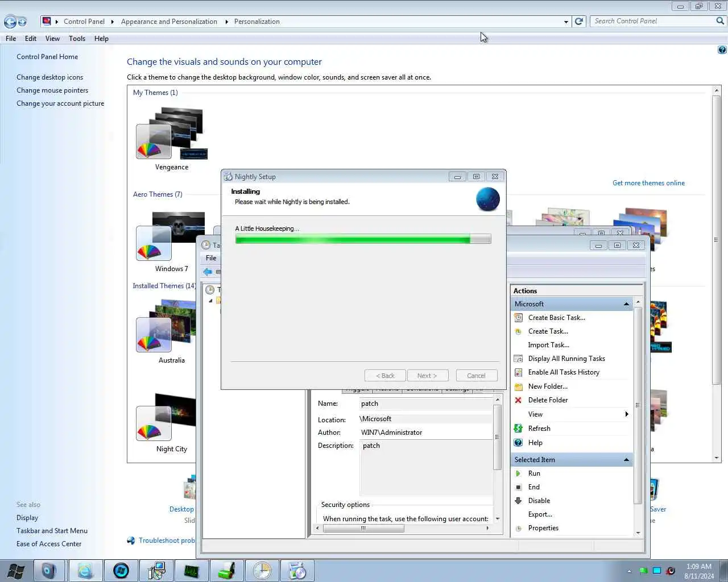Click the Troubleshoot problems icon
This screenshot has height=582, width=728.
coord(131,541)
